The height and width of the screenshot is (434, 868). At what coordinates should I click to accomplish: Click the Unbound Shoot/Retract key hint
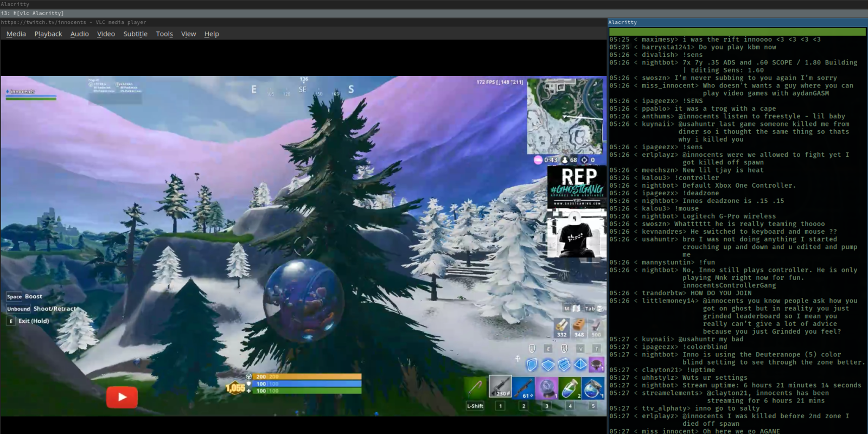pyautogui.click(x=41, y=309)
